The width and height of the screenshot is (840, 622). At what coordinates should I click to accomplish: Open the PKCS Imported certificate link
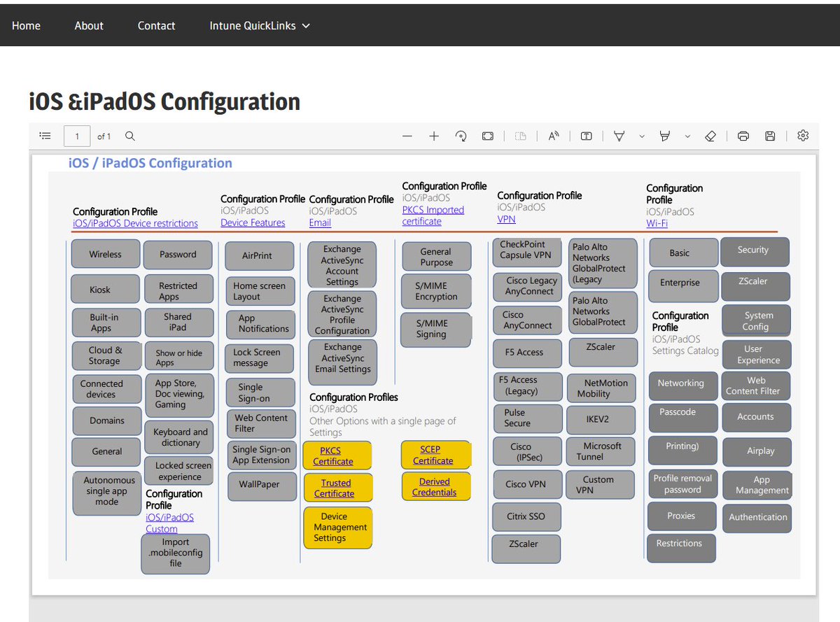pyautogui.click(x=433, y=215)
